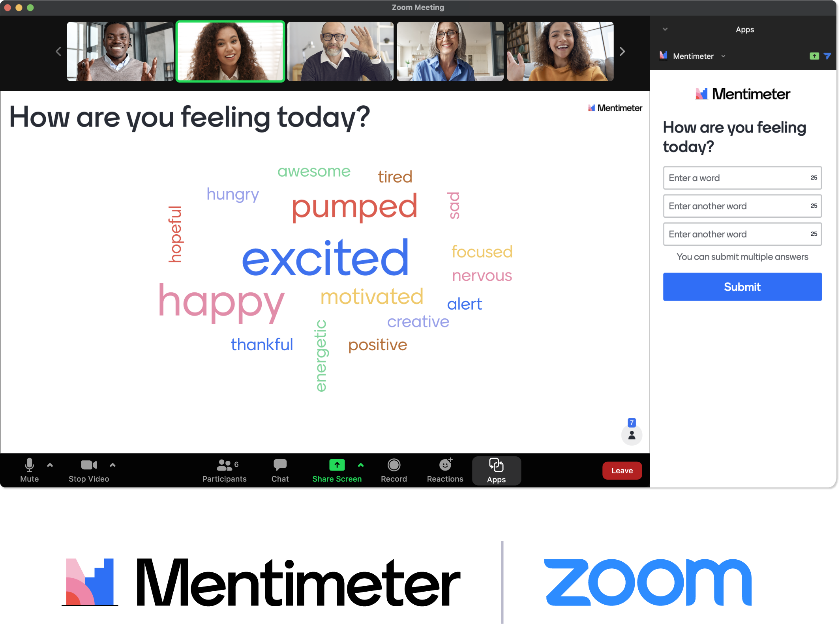Click the second Enter another word field
840x624 pixels.
(x=742, y=234)
